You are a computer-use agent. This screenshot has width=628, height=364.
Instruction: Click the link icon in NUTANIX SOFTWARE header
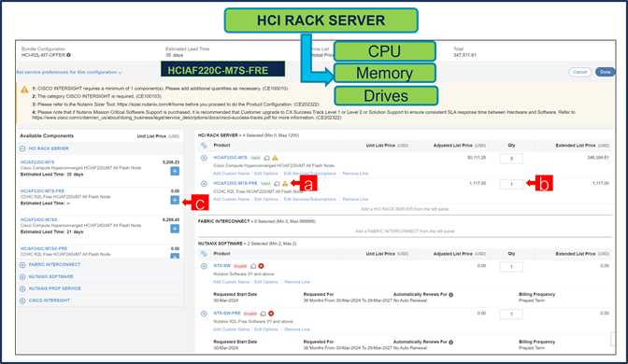coord(204,254)
